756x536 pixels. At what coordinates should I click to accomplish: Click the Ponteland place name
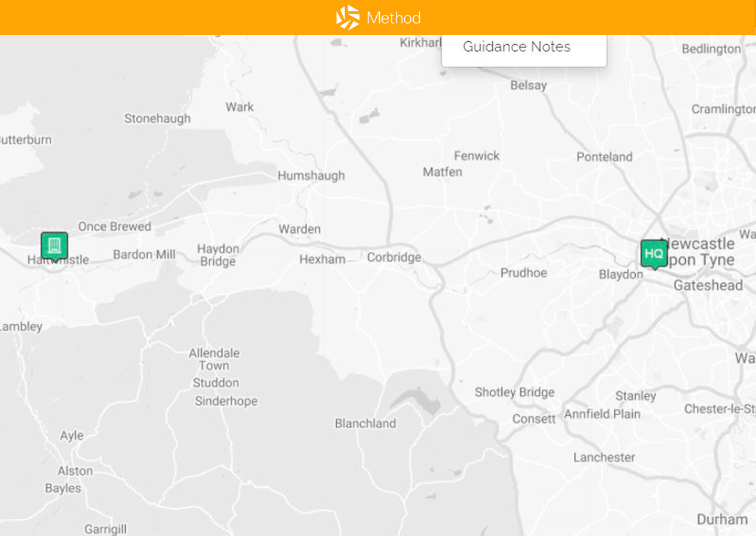tap(604, 157)
